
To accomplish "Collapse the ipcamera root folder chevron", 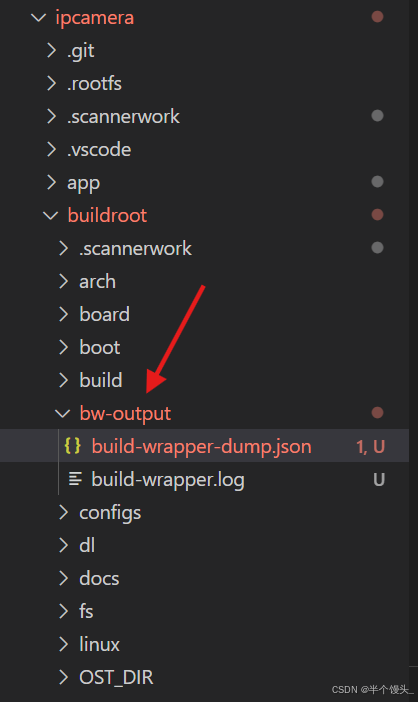I will coord(39,17).
